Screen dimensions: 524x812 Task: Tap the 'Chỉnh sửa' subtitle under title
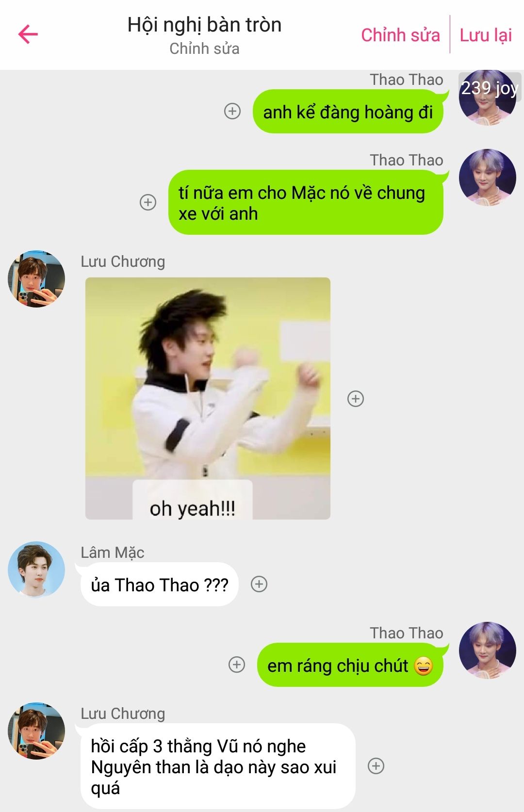(x=204, y=49)
